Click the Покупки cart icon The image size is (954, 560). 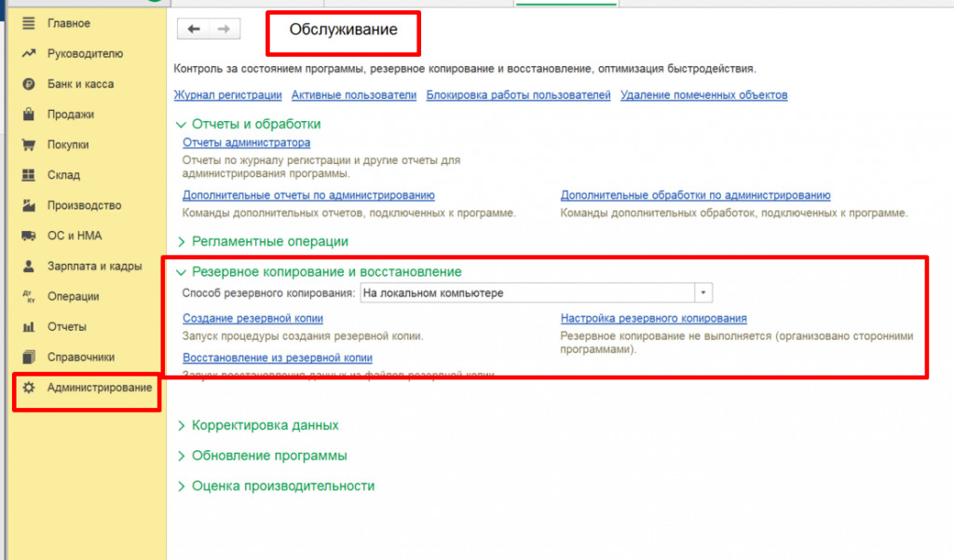click(x=28, y=144)
